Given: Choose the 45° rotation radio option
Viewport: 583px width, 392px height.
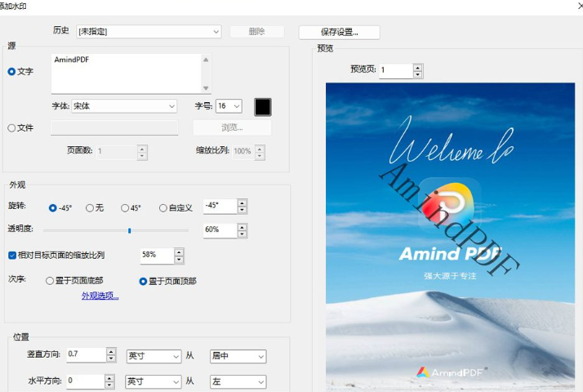Looking at the screenshot, I should coord(125,208).
